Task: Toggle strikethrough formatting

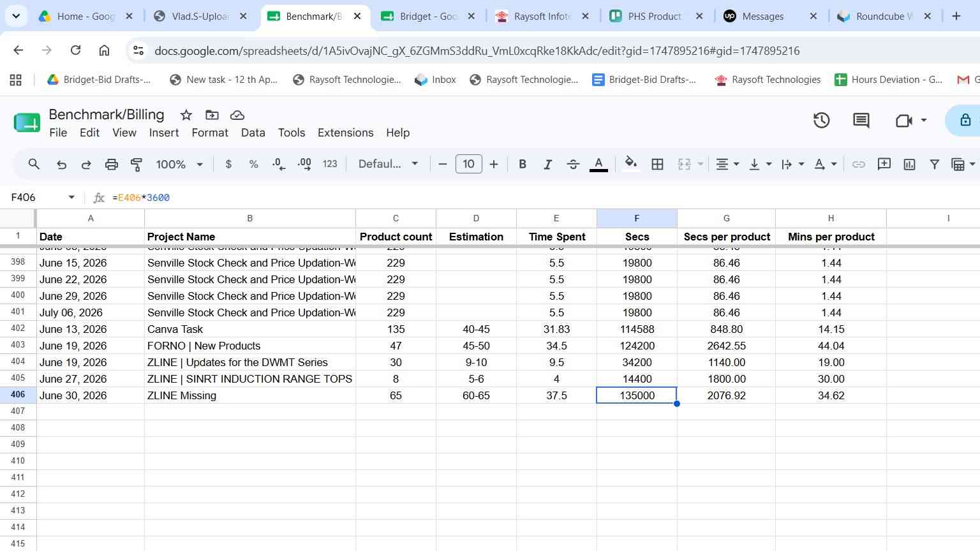Action: (x=573, y=164)
